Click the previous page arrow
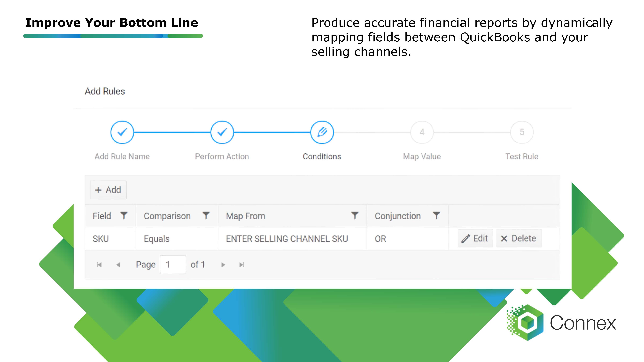The height and width of the screenshot is (362, 644). pyautogui.click(x=118, y=264)
